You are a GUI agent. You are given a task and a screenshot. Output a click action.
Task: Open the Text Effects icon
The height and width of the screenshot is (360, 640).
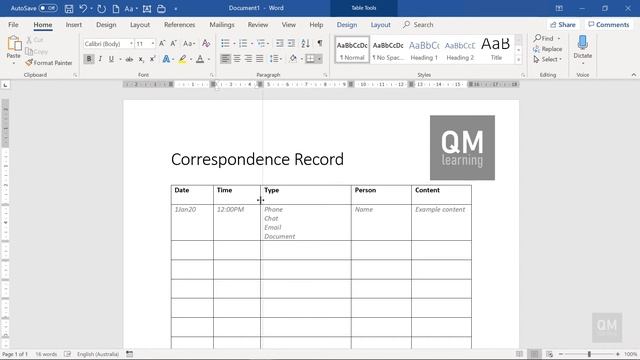click(166, 59)
